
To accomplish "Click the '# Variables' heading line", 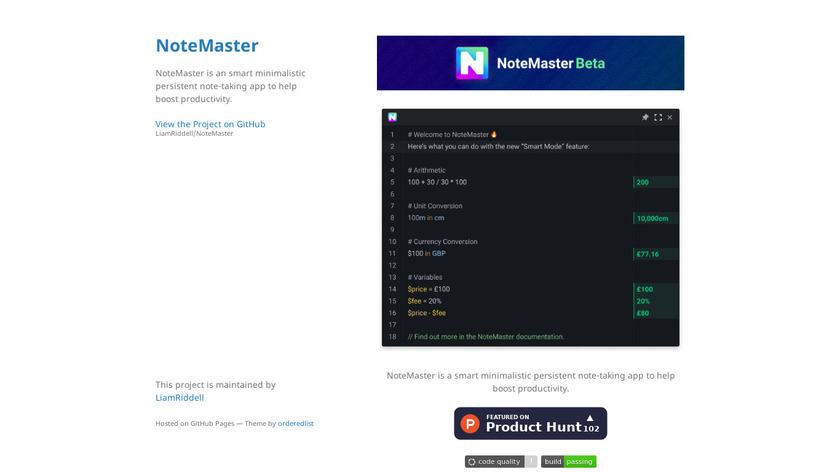I will click(425, 277).
